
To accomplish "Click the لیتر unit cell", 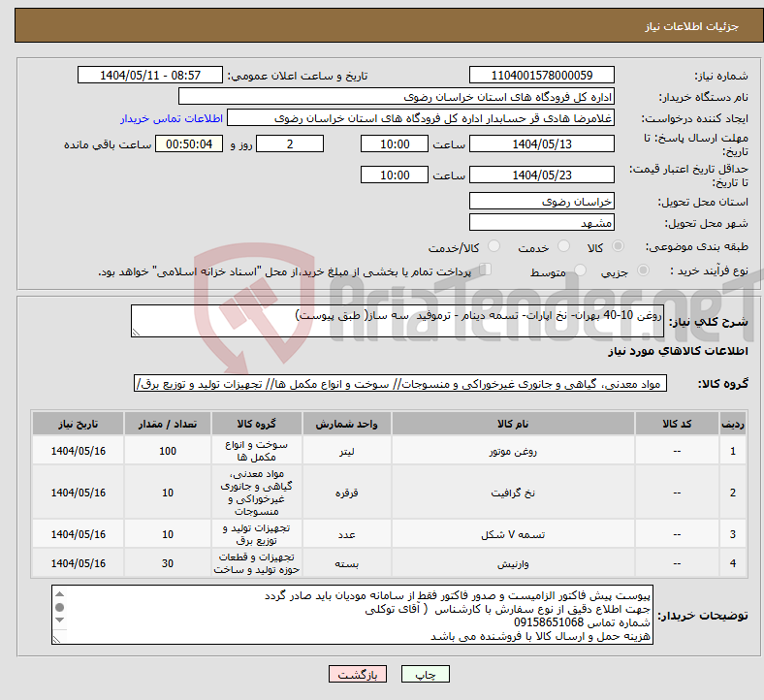I will click(346, 451).
